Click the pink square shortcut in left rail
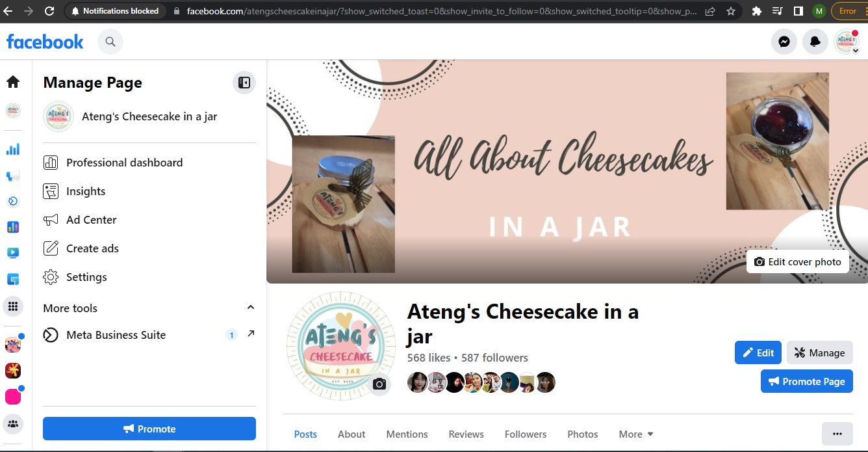 point(13,396)
